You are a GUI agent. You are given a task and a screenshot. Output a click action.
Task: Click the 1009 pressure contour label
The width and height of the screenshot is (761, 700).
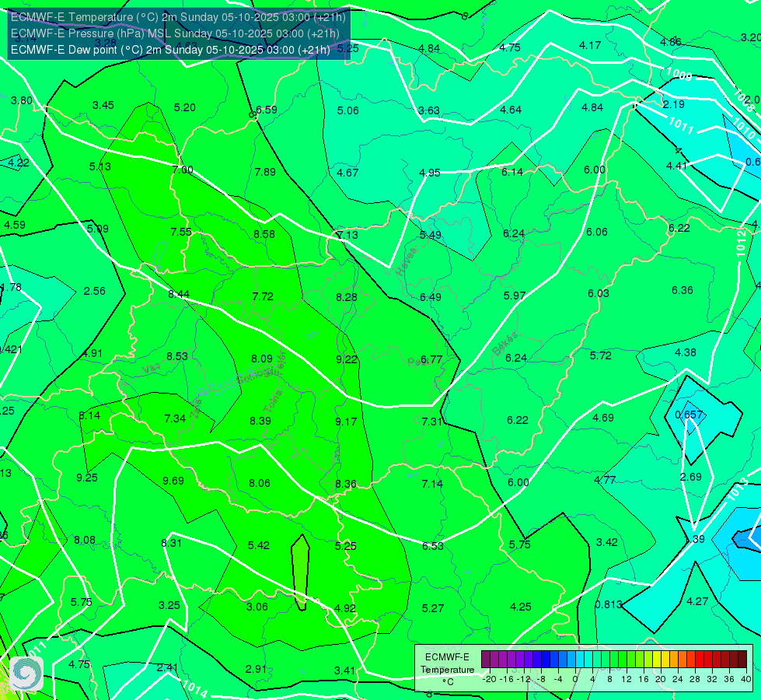tap(679, 75)
